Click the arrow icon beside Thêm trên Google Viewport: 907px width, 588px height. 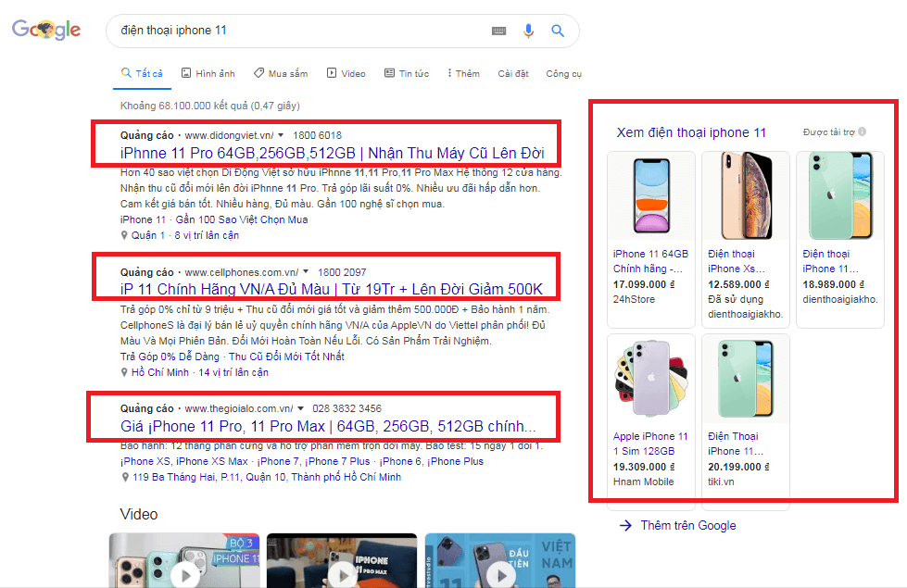625,525
